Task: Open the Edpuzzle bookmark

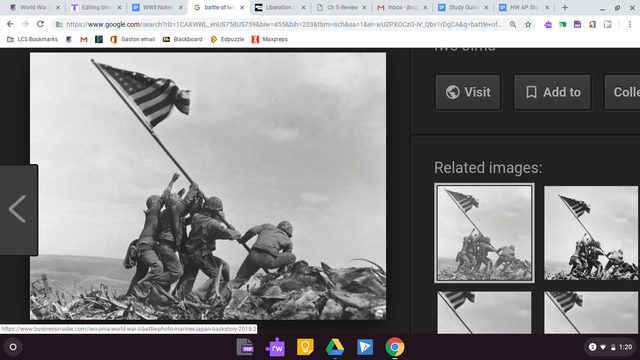Action: click(x=227, y=39)
